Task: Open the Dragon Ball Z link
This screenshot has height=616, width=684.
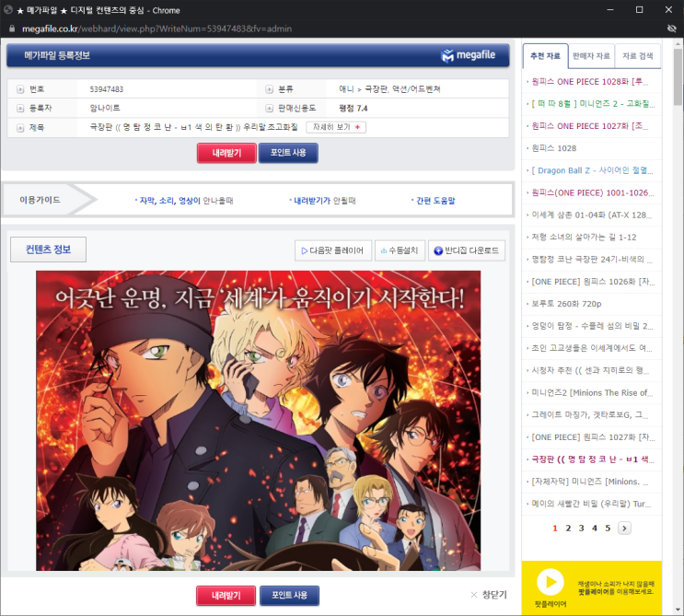Action: tap(592, 170)
